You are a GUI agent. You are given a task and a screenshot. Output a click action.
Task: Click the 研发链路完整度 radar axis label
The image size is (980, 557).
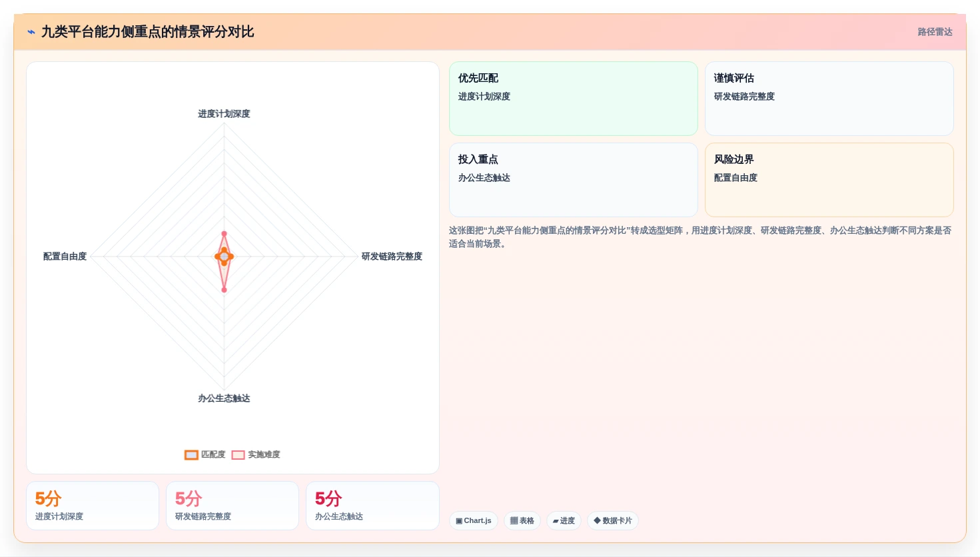pyautogui.click(x=392, y=257)
